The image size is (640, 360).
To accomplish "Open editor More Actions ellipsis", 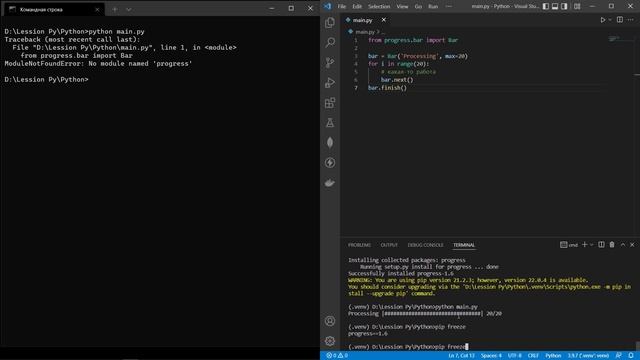I will coord(631,20).
